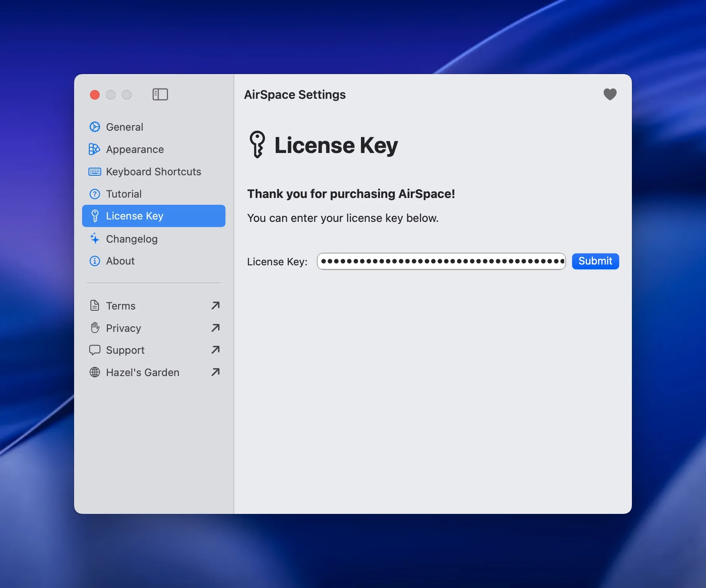Submit the license key
Screen dimensions: 706x588
595,261
